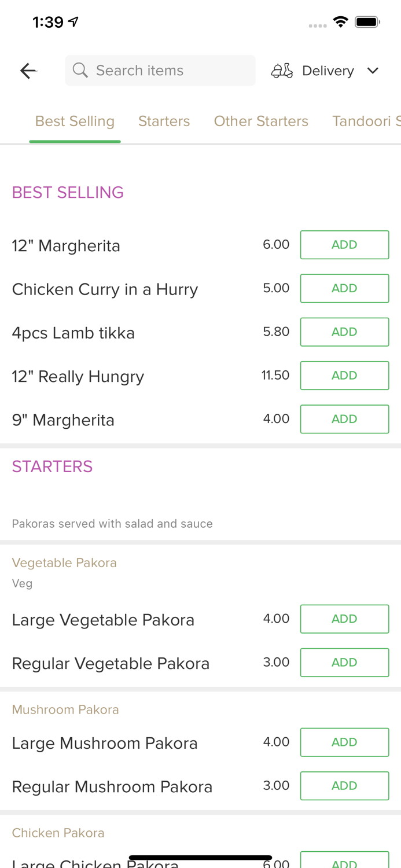The height and width of the screenshot is (868, 401).
Task: Tap the Wi-Fi status icon
Action: pos(340,22)
